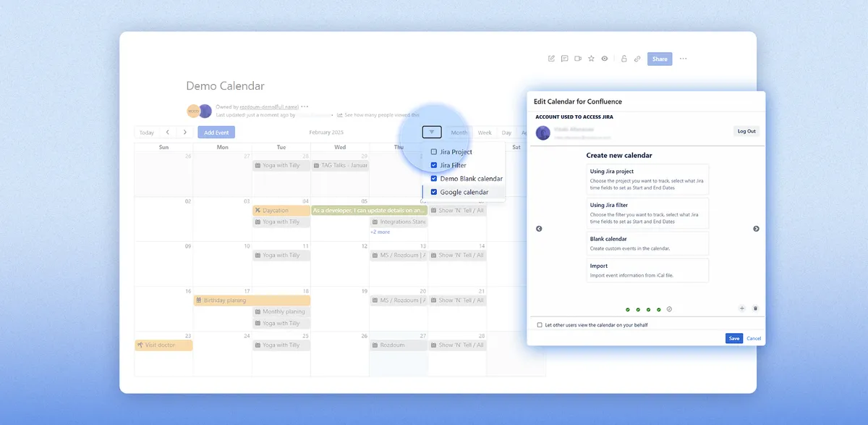Open the Visit doctor event
Screen dimensions: 868x425
(163, 345)
